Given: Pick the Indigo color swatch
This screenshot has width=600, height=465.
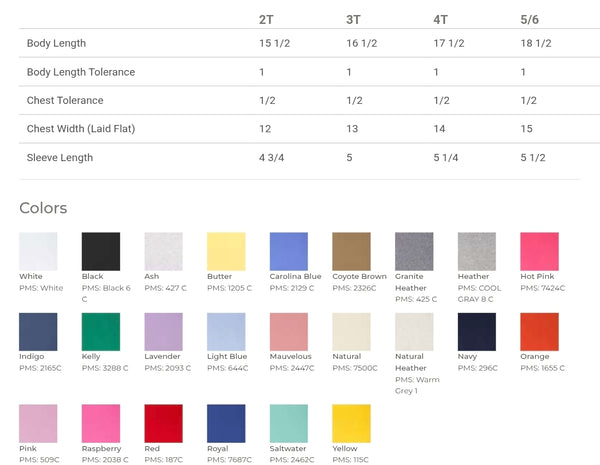Looking at the screenshot, I should 38,332.
